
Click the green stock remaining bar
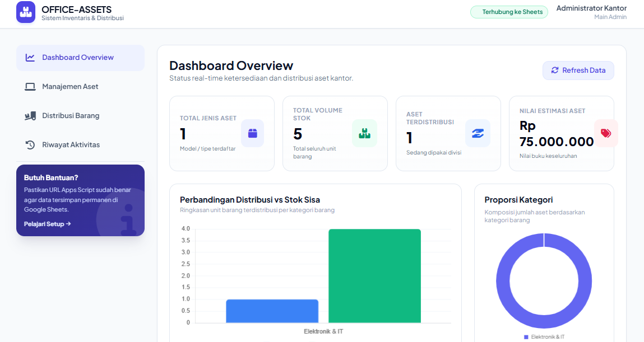coord(374,276)
